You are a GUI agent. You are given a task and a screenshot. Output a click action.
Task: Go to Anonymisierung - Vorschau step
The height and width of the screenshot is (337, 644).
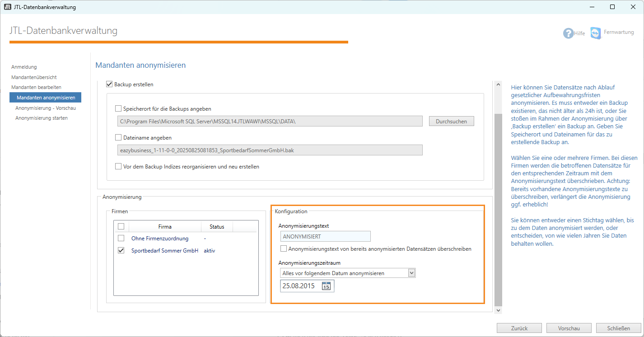click(45, 108)
